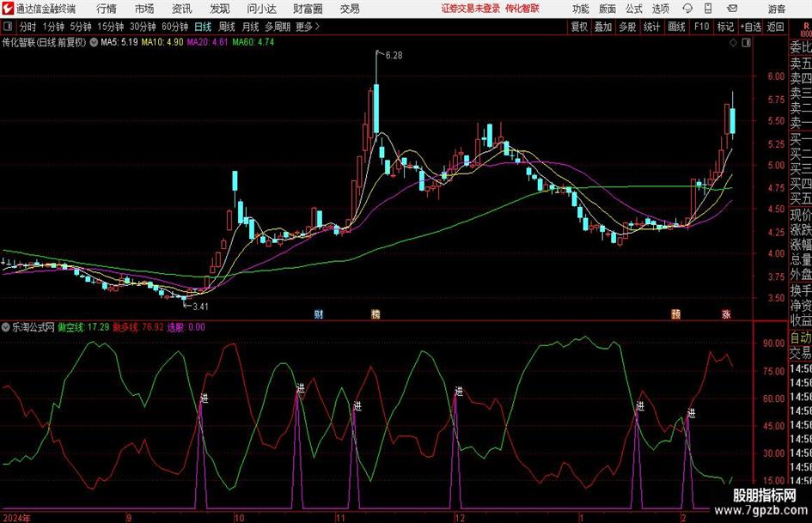Open the 功能 menu

tap(581, 9)
